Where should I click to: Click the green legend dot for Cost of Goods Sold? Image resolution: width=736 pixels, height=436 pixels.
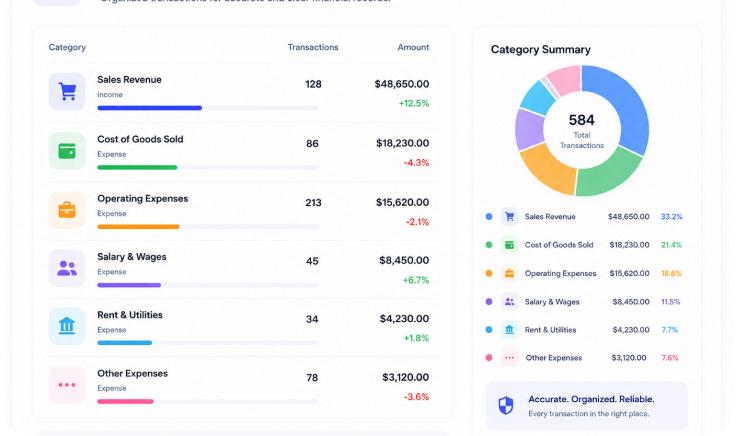pos(489,245)
